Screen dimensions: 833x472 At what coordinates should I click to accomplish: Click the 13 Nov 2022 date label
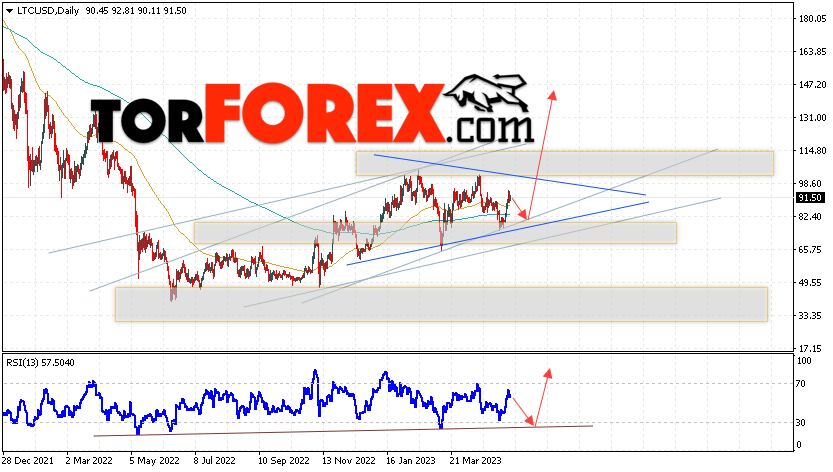(348, 460)
